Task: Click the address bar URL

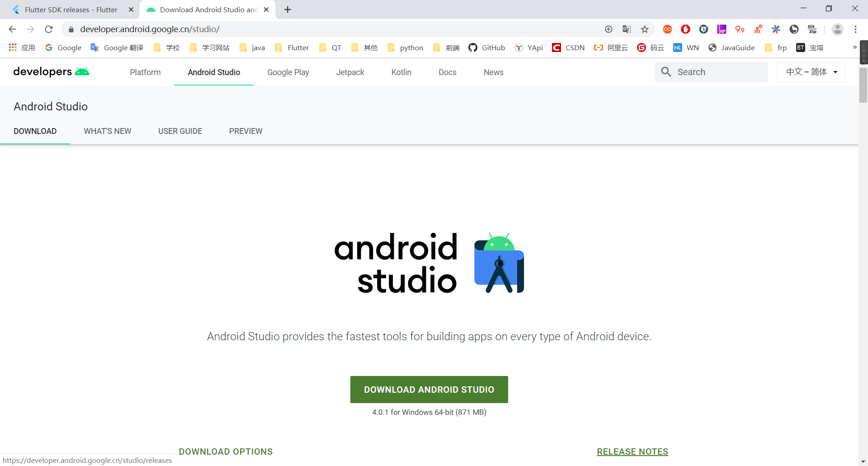Action: click(150, 29)
